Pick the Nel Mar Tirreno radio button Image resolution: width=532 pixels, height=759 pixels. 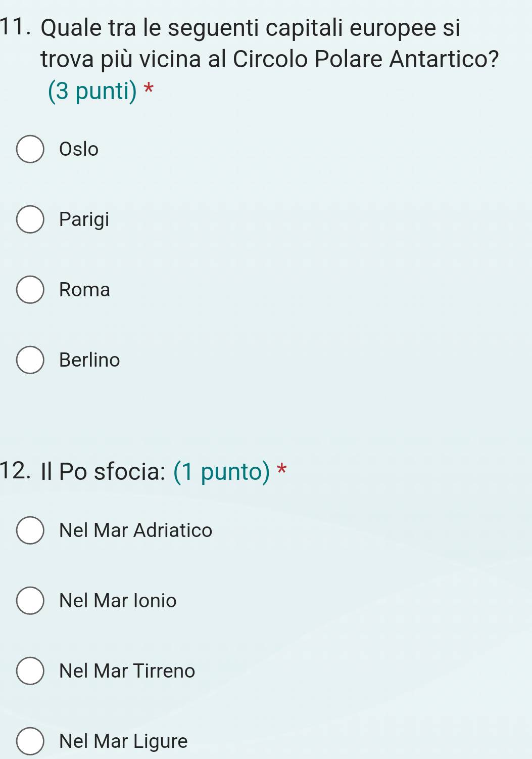point(30,671)
